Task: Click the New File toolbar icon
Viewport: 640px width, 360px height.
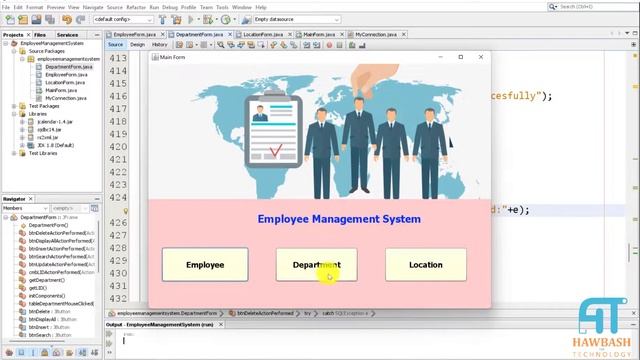Action: click(10, 19)
